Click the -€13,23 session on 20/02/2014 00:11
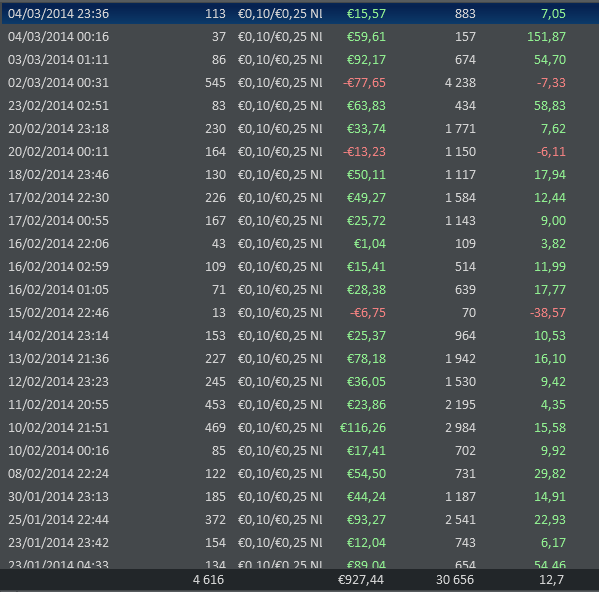The image size is (599, 592). coord(300,152)
